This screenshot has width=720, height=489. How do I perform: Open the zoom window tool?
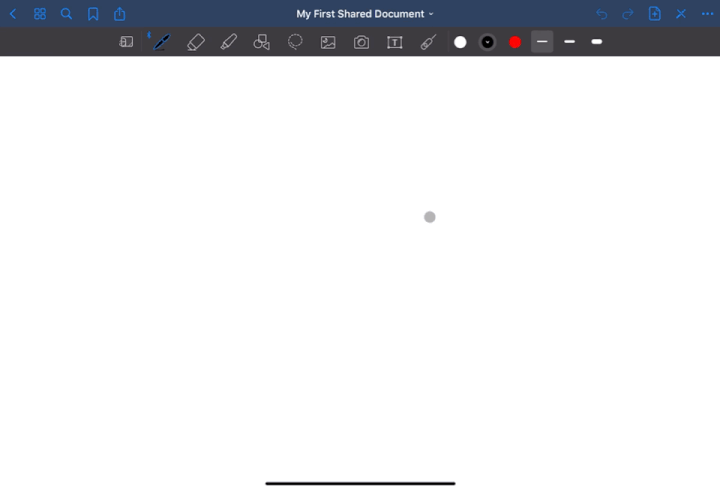(126, 42)
